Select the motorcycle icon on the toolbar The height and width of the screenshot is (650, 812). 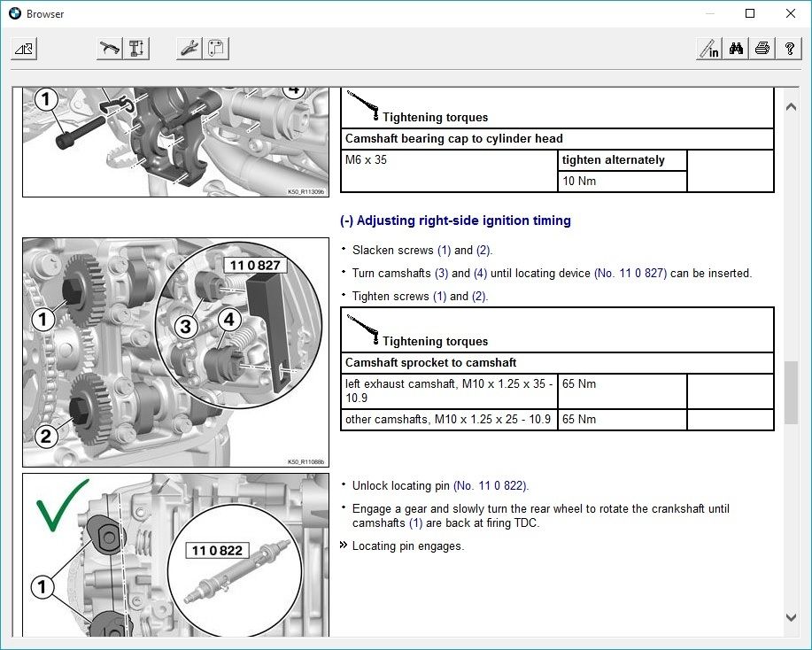(x=108, y=49)
